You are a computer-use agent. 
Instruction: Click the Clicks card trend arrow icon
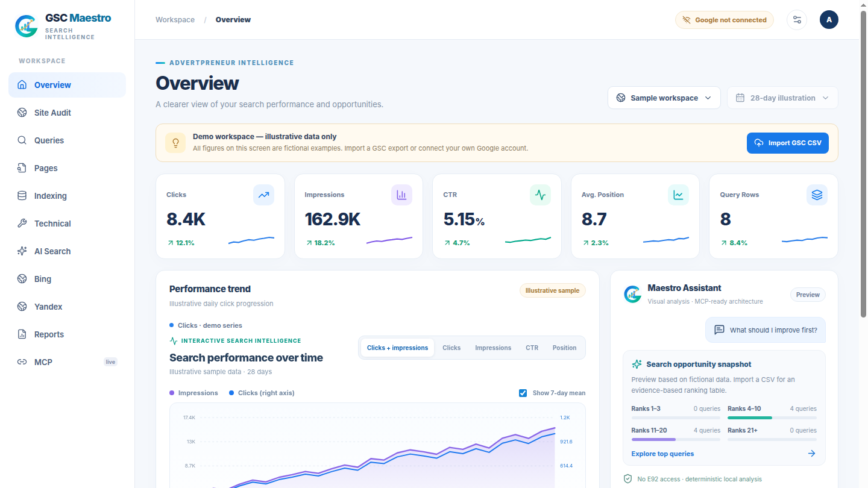pyautogui.click(x=263, y=195)
